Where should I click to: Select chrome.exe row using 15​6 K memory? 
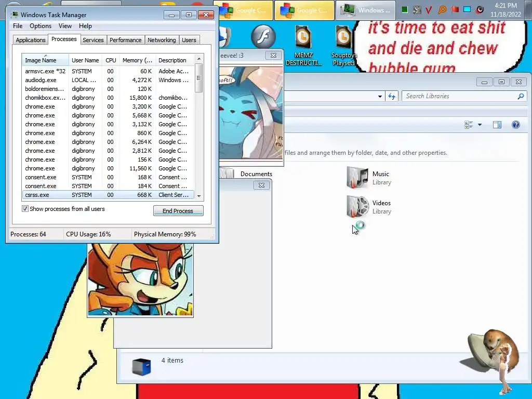[108, 159]
